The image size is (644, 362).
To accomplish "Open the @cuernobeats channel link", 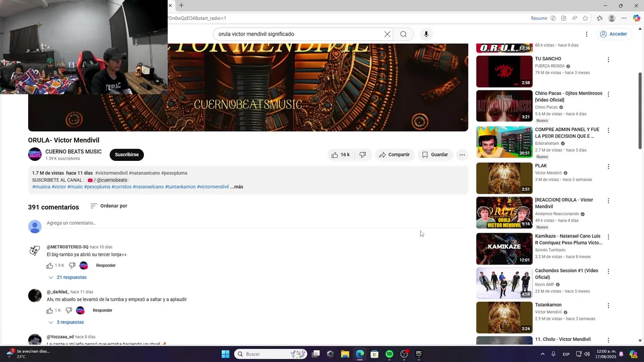I will click(x=108, y=180).
